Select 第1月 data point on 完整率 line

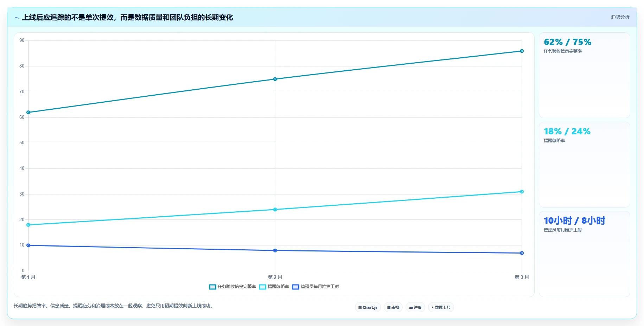point(28,113)
